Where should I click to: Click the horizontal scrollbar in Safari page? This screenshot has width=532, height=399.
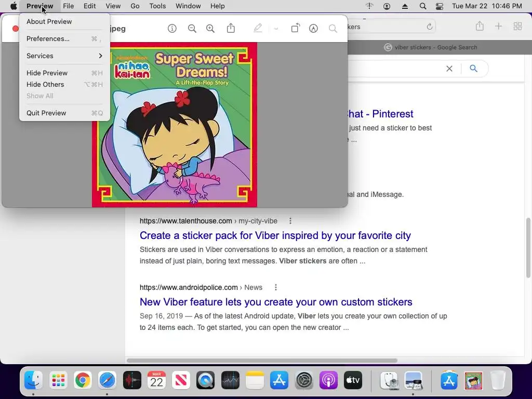pos(262,361)
